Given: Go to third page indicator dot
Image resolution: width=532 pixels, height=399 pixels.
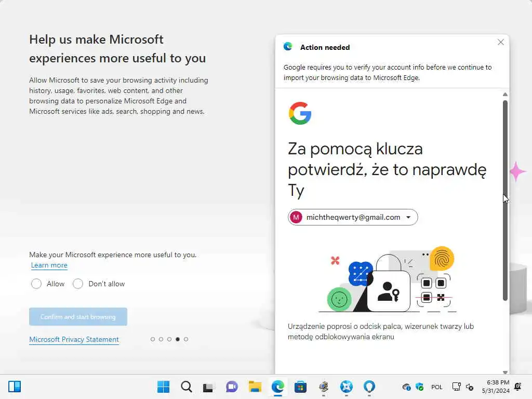Looking at the screenshot, I should tap(169, 339).
